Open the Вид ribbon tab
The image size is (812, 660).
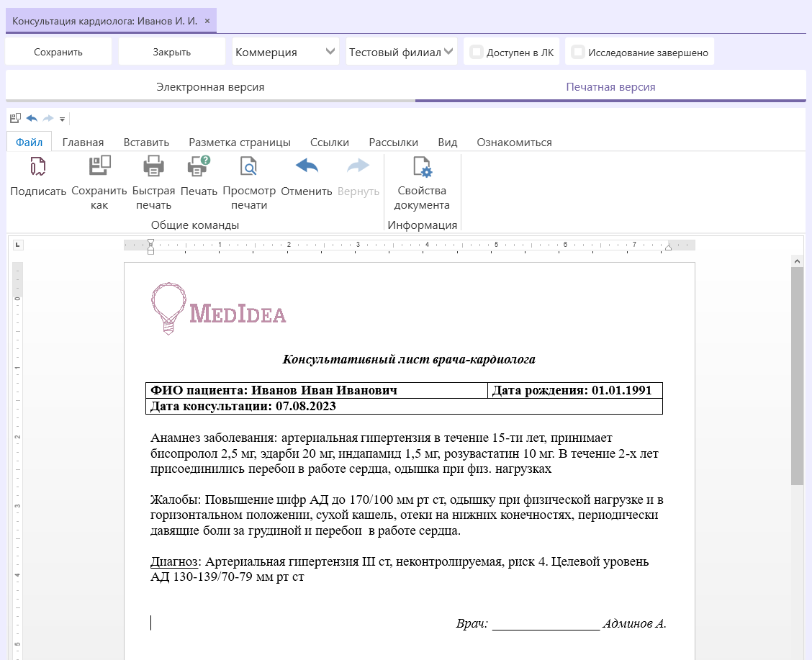pyautogui.click(x=448, y=143)
